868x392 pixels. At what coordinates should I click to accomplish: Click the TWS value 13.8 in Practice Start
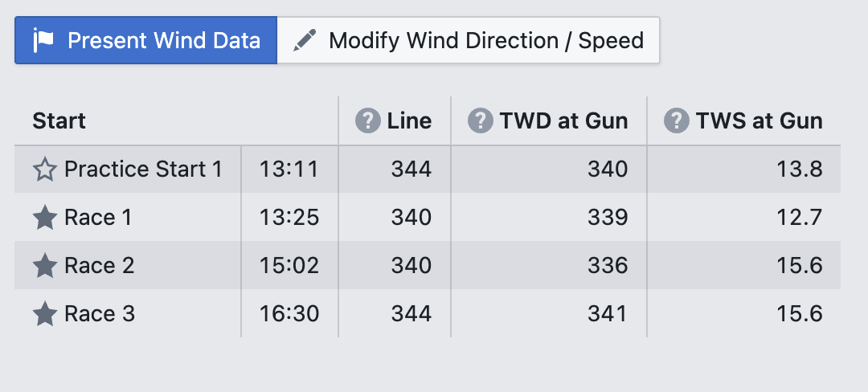[800, 169]
